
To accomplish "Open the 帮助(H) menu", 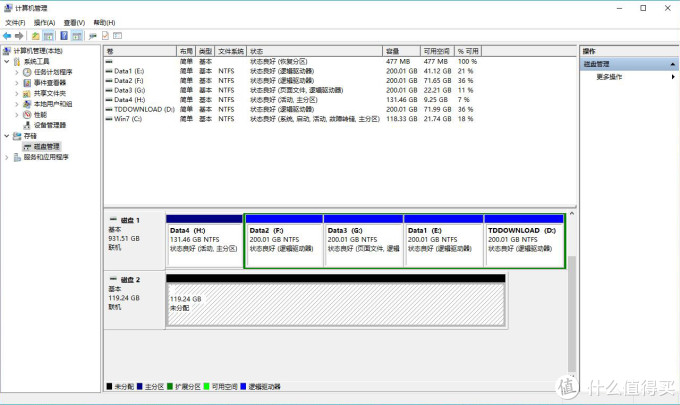I will (x=104, y=23).
